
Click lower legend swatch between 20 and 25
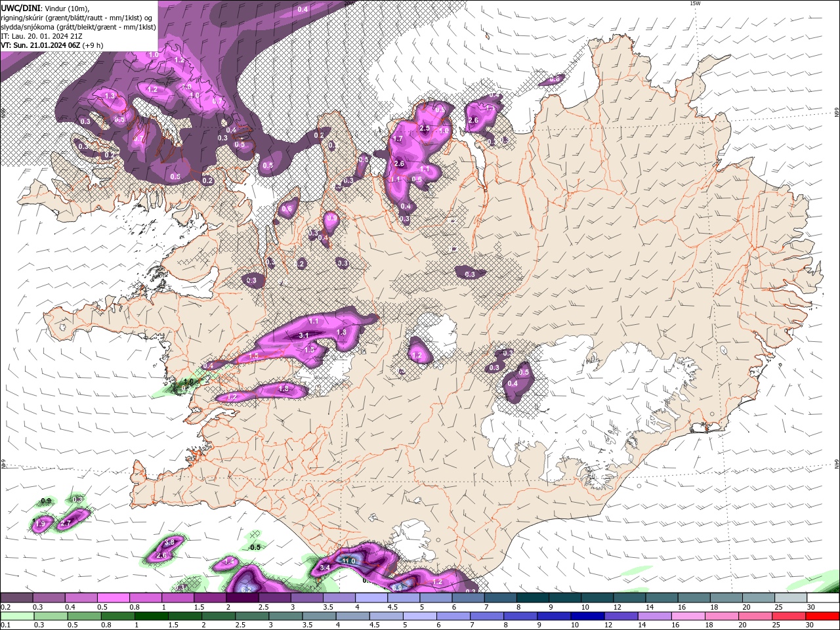pos(755,616)
